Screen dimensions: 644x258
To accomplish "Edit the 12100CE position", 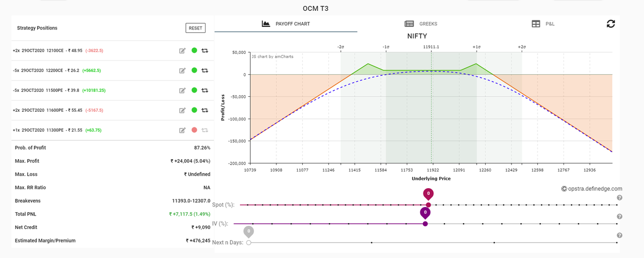I will pos(182,51).
